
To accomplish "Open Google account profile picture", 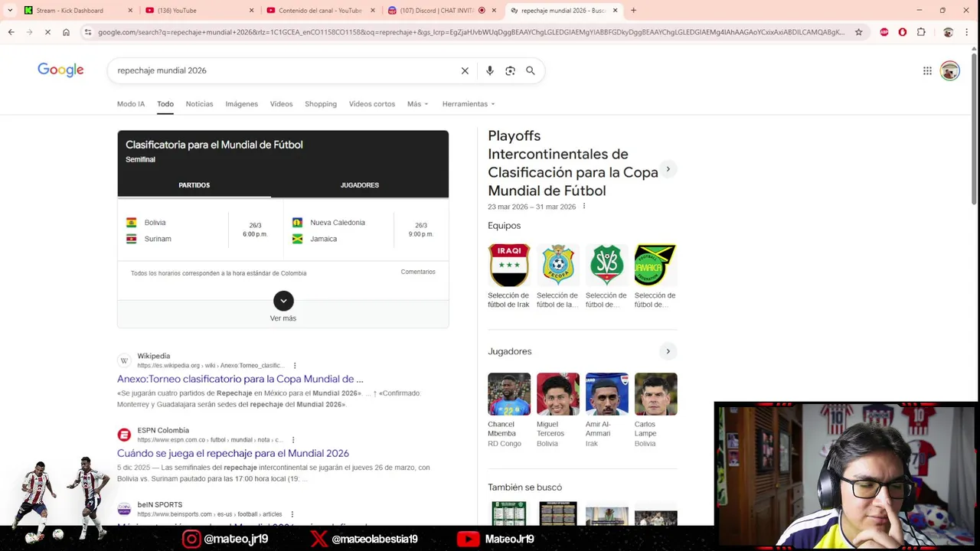I will tap(950, 70).
